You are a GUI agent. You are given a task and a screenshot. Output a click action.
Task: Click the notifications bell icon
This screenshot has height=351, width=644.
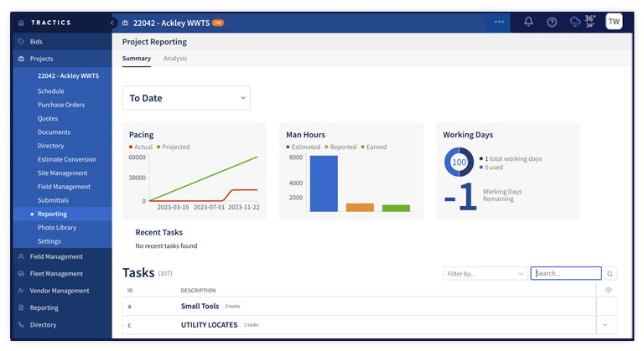pos(528,22)
